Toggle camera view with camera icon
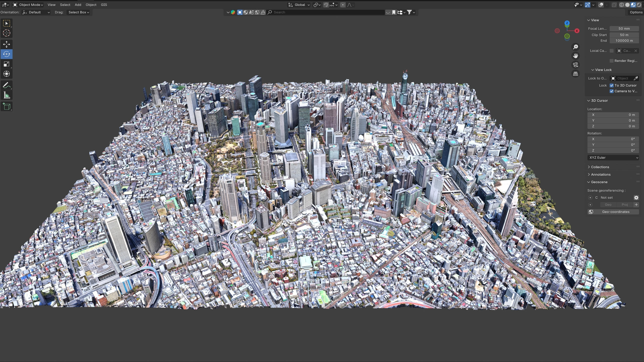Screen dimensions: 644x362 [575, 65]
